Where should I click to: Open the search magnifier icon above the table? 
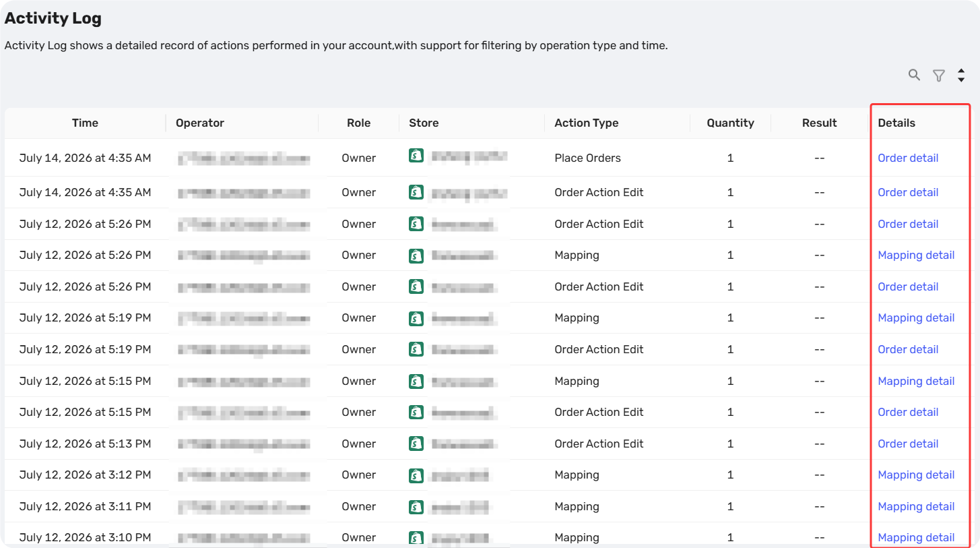[914, 75]
